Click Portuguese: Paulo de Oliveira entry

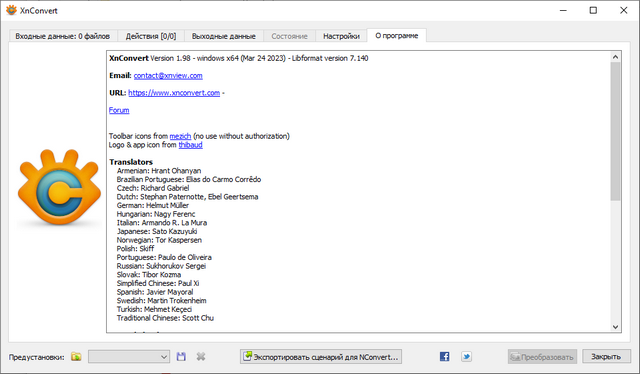coord(164,257)
